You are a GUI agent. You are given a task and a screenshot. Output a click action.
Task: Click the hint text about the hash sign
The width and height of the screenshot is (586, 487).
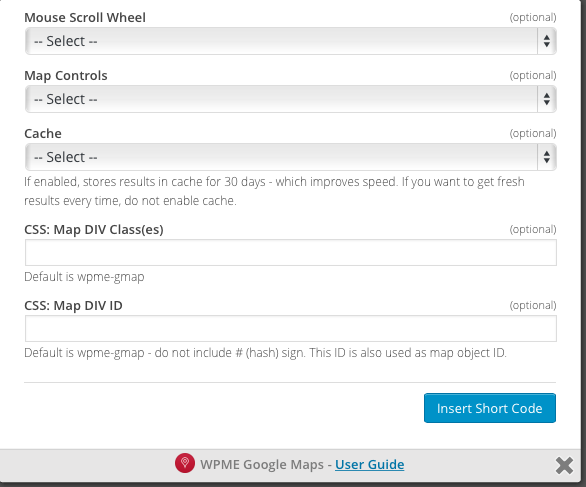[x=265, y=353]
